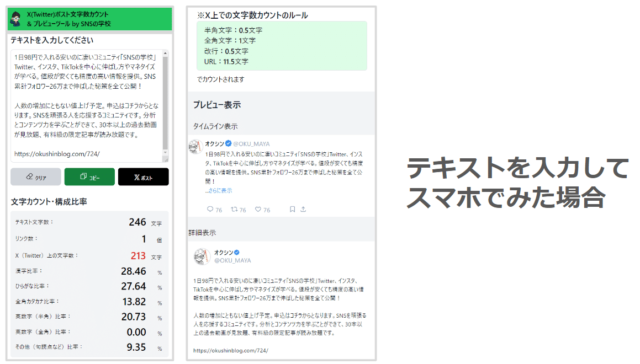Click the scrollbar up arrow in text area
Image resolution: width=640 pixels, height=364 pixels.
[165, 53]
